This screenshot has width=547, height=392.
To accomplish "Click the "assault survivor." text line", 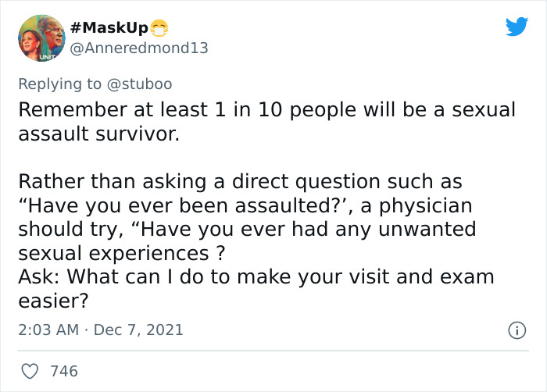I will 98,134.
